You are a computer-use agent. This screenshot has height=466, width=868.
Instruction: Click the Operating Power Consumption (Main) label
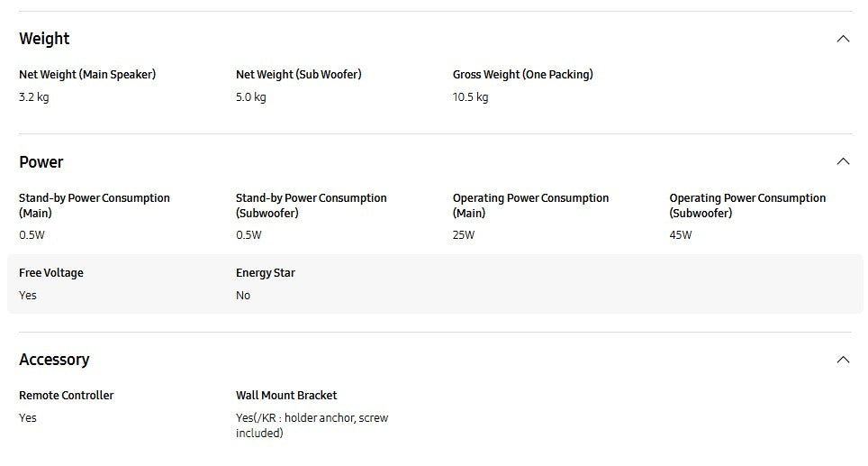click(530, 206)
